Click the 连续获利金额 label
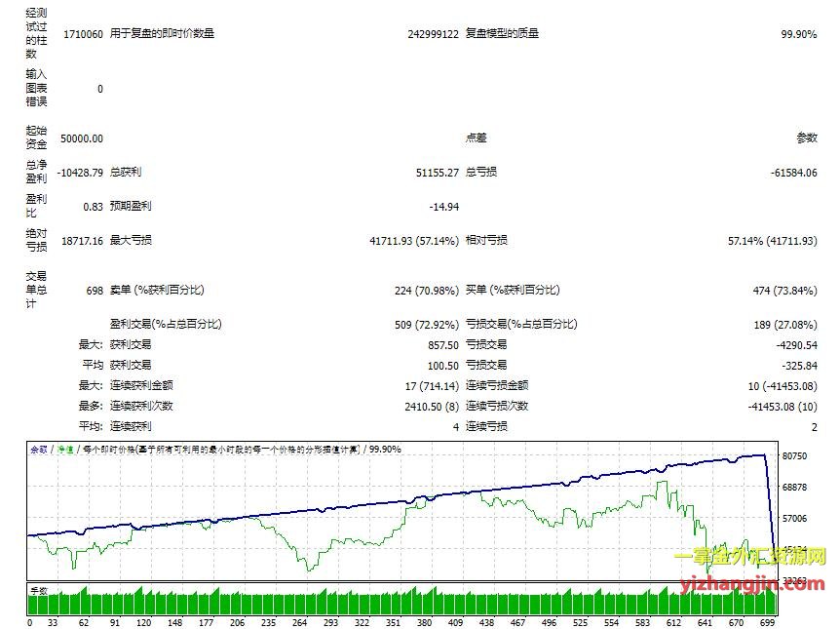 click(141, 385)
